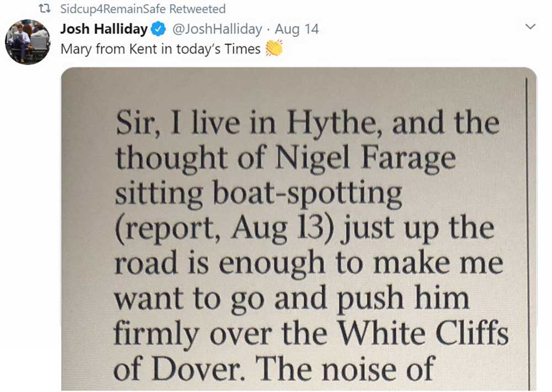Viewport: 552px width, 392px height.
Task: Click "want to go and push him" line
Action: tap(291, 298)
